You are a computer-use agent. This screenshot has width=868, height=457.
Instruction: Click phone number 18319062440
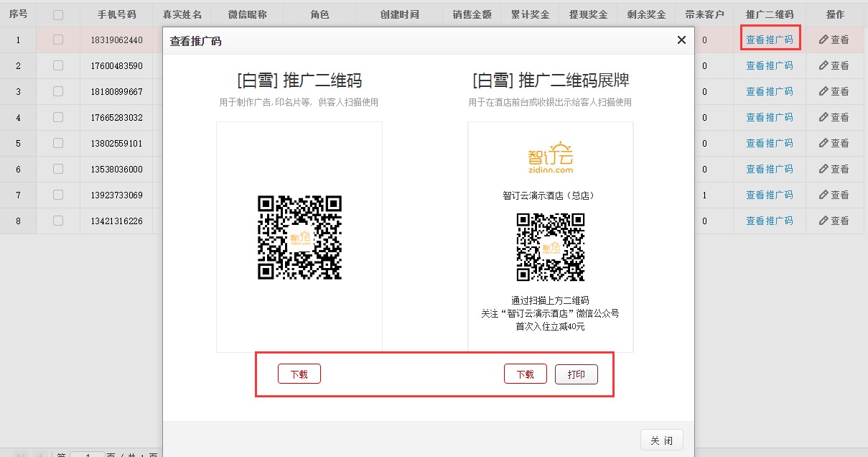116,40
